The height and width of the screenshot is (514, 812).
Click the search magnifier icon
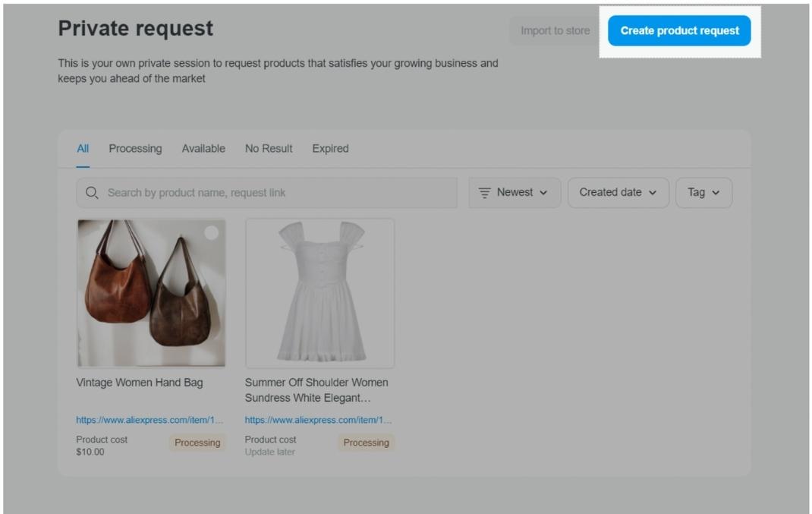[x=91, y=192]
